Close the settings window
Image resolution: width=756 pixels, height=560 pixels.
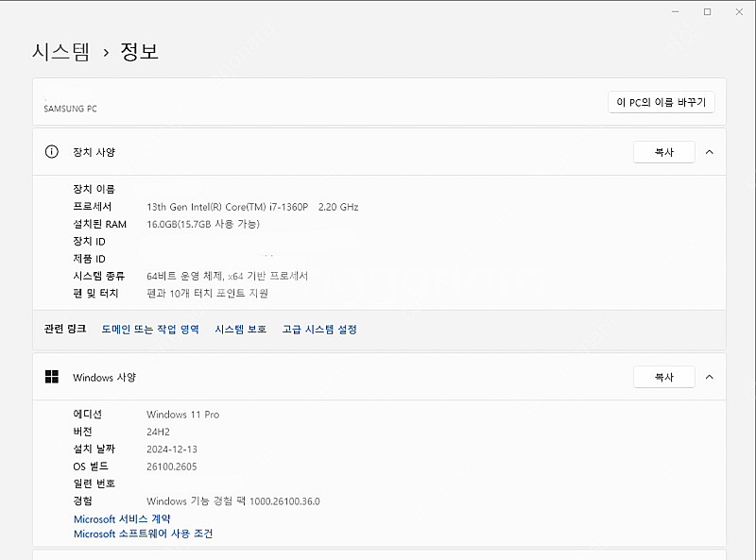739,11
